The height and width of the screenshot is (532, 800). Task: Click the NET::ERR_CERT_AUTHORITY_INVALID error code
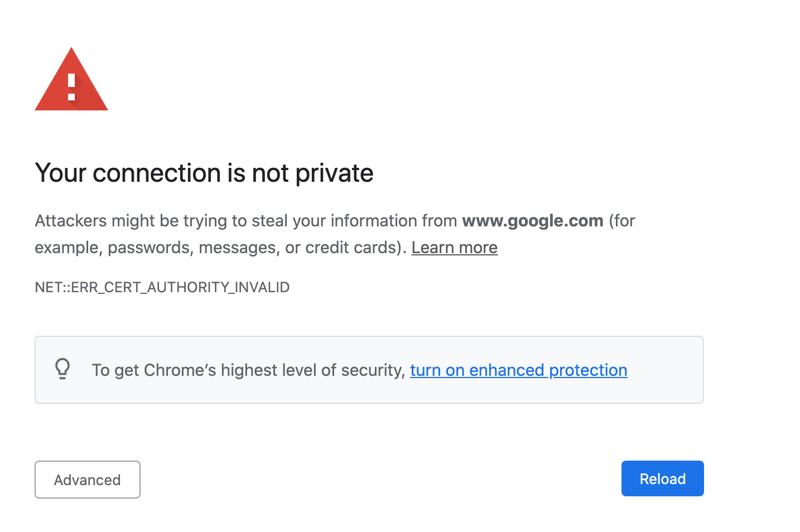click(162, 287)
